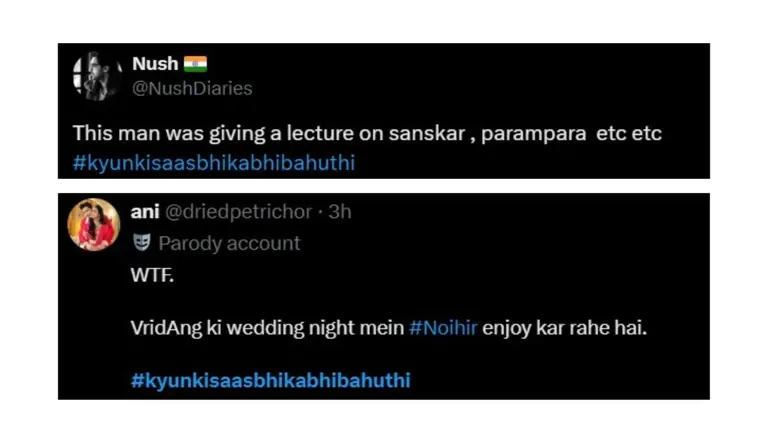Open the @NushDiaries handle
This screenshot has width=768, height=432.
coord(192,88)
